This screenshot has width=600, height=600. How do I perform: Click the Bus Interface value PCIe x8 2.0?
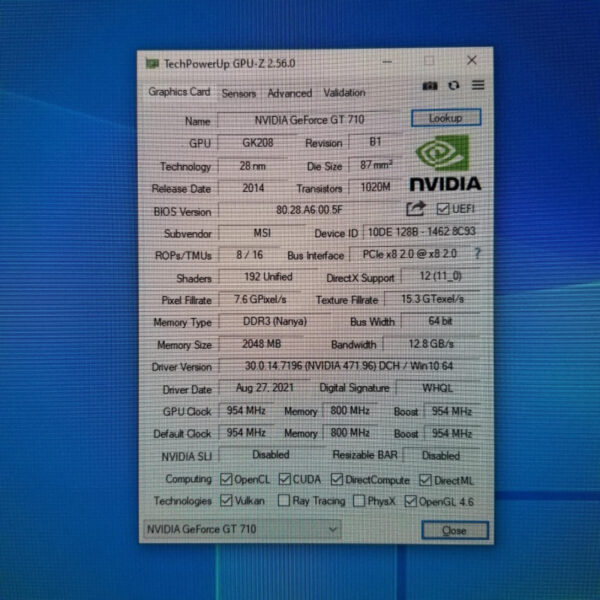tap(410, 254)
